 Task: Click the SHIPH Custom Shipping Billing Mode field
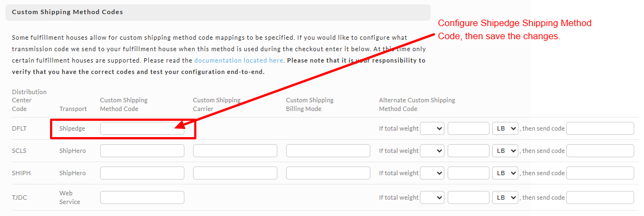328,173
